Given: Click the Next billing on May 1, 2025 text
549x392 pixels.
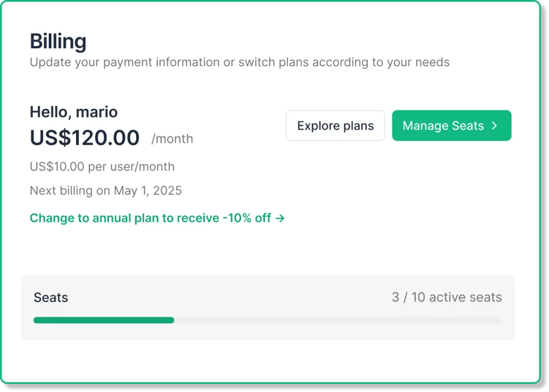Looking at the screenshot, I should tap(106, 191).
